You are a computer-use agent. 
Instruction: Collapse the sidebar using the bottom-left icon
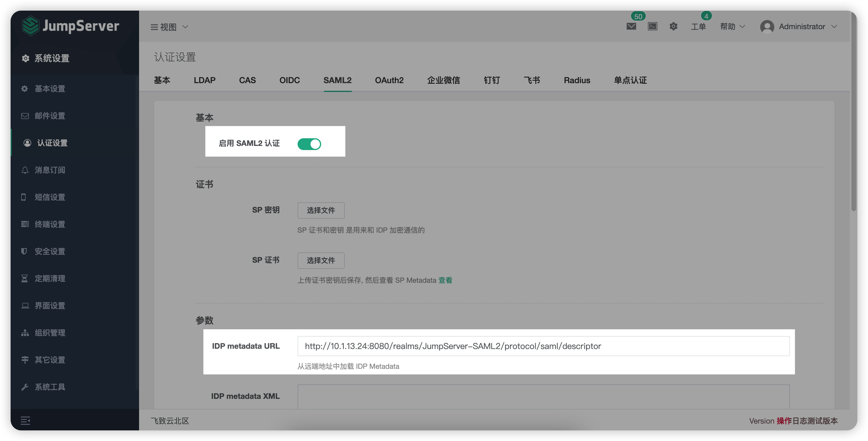pyautogui.click(x=26, y=421)
